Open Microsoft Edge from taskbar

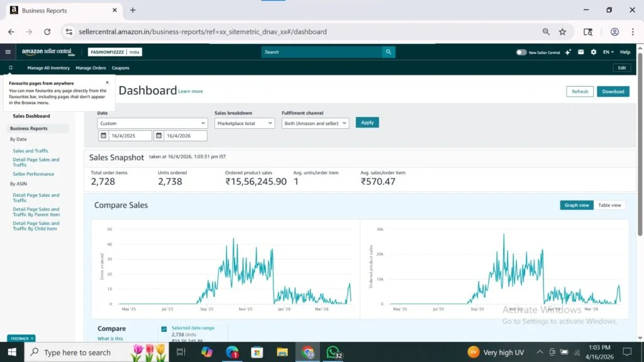click(x=232, y=352)
